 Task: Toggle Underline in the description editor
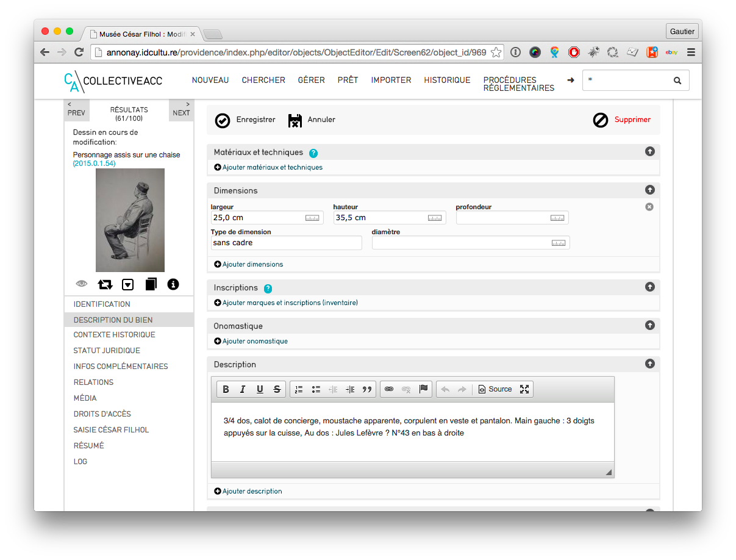coord(260,389)
